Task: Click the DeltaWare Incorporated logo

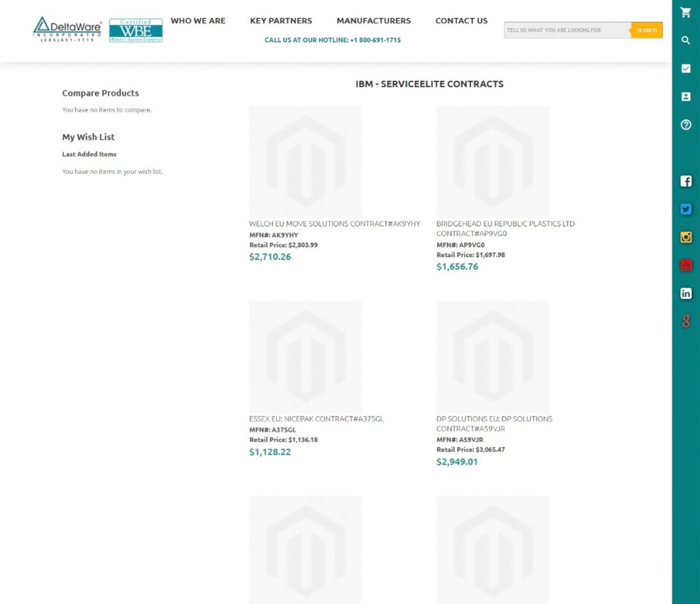Action: click(67, 29)
